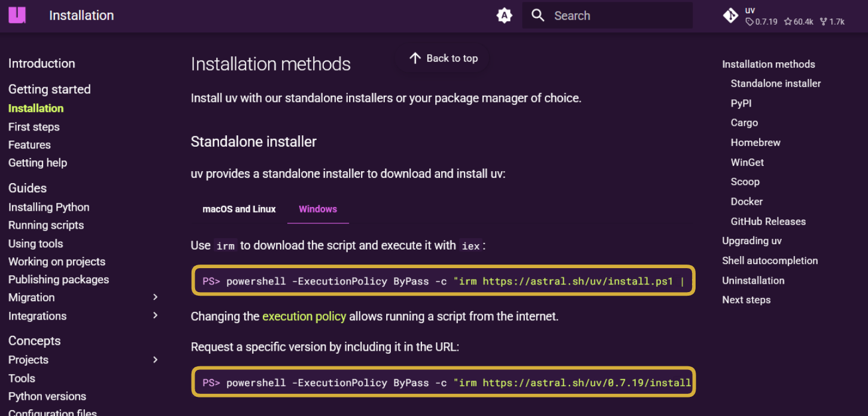Open the Guides section heading
The width and height of the screenshot is (868, 416).
pos(28,188)
